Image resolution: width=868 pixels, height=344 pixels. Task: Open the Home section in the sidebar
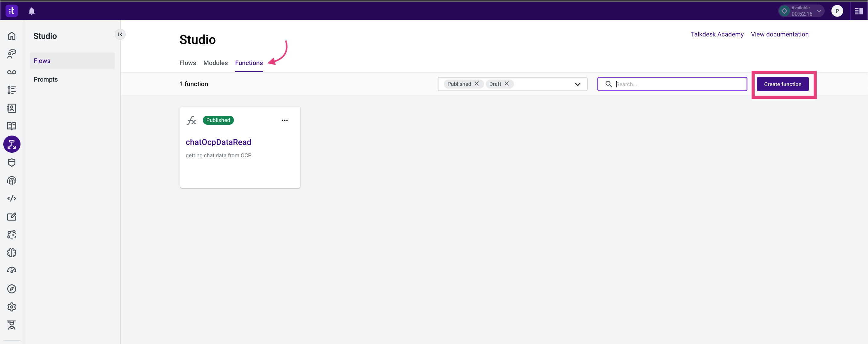[11, 36]
